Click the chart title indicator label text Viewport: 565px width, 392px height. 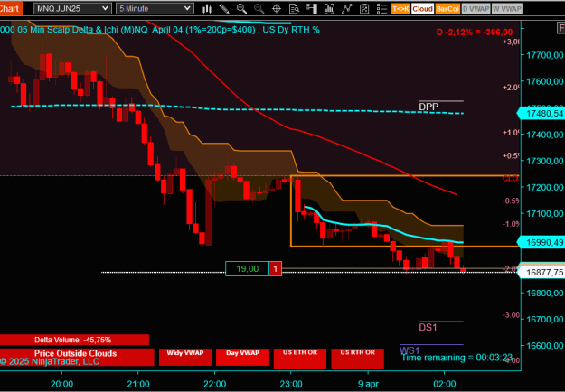[x=160, y=30]
